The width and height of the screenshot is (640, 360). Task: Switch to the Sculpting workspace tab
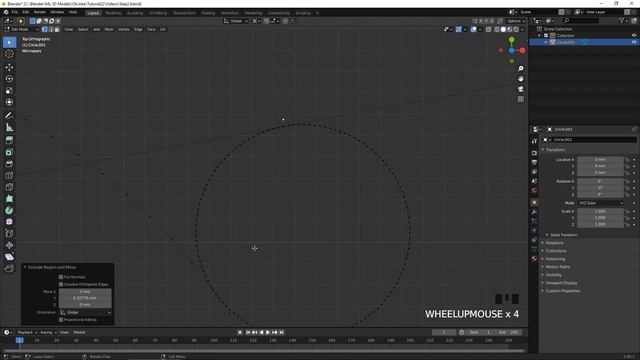click(x=135, y=13)
